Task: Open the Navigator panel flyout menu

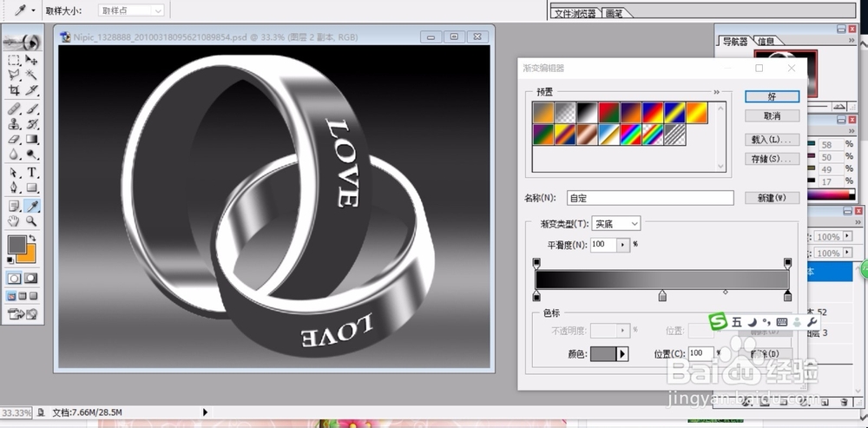Action: tap(852, 41)
